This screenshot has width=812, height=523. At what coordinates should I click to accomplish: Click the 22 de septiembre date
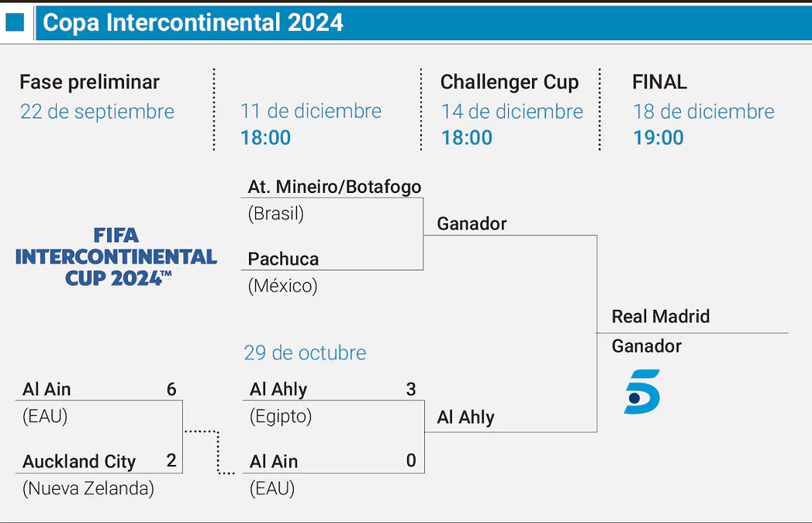point(97,112)
